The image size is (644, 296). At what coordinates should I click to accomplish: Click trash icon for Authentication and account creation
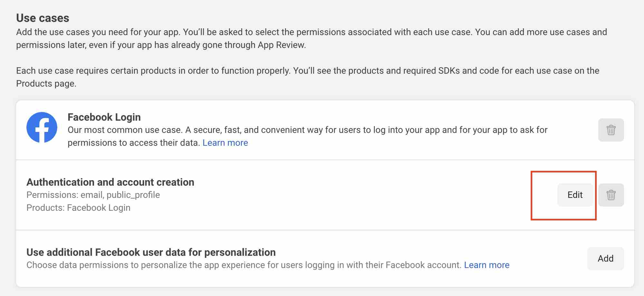pos(611,195)
